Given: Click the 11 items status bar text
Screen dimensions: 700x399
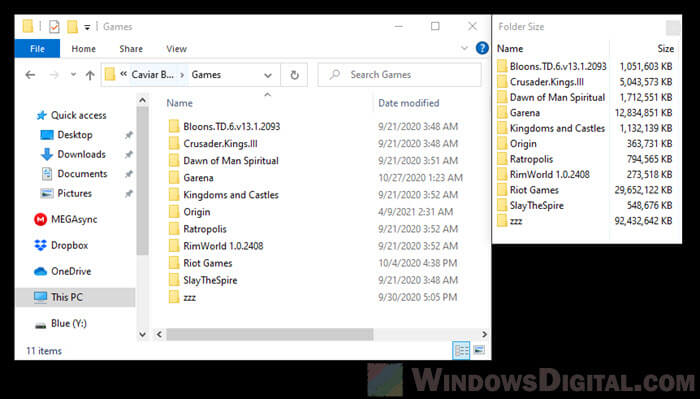Looking at the screenshot, I should [44, 351].
